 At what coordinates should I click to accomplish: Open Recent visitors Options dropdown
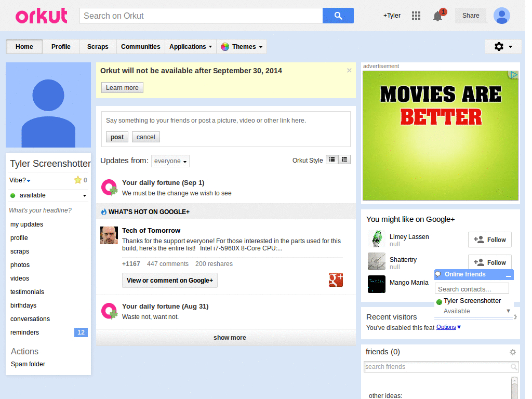coord(448,327)
